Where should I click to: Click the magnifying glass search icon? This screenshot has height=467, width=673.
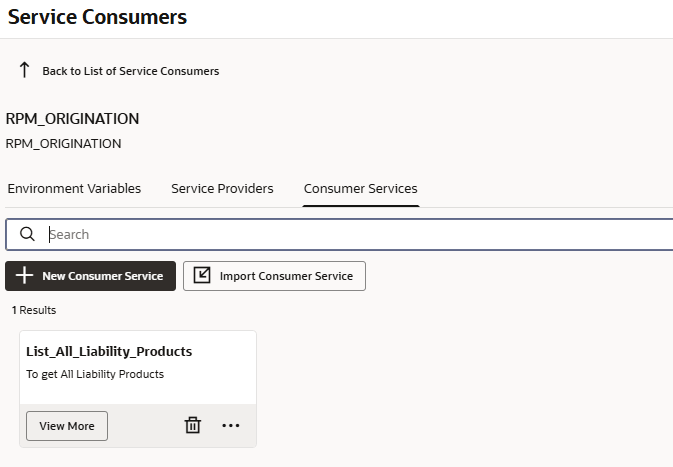(28, 234)
